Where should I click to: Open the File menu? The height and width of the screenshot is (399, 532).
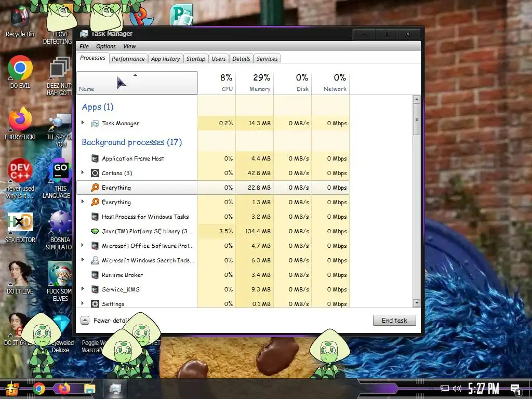[84, 46]
